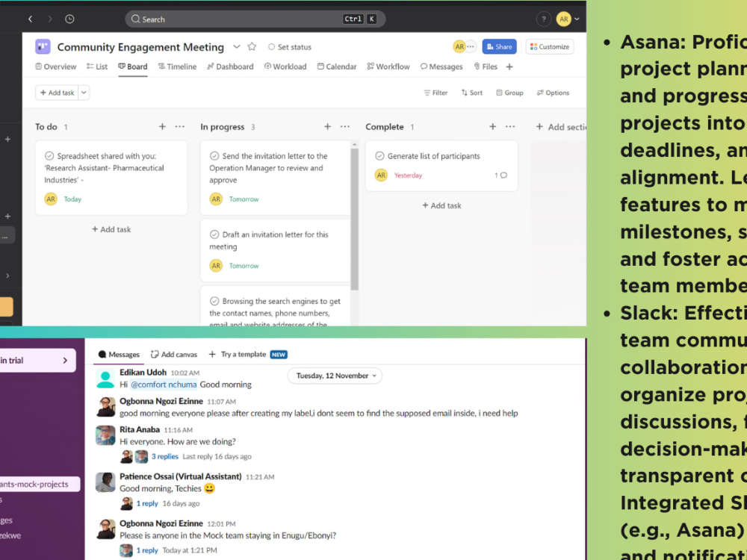Open To do column more options
Image resolution: width=747 pixels, height=560 pixels.
pyautogui.click(x=179, y=127)
